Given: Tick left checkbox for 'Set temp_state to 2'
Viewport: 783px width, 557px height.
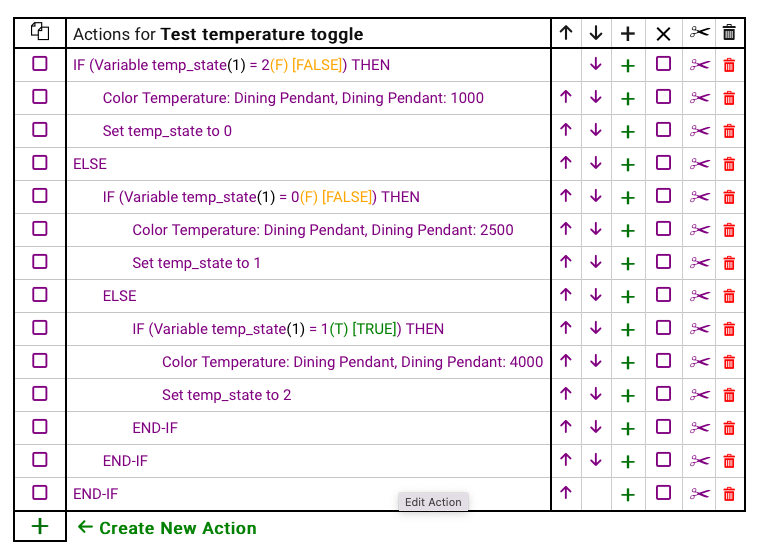Looking at the screenshot, I should pos(40,394).
